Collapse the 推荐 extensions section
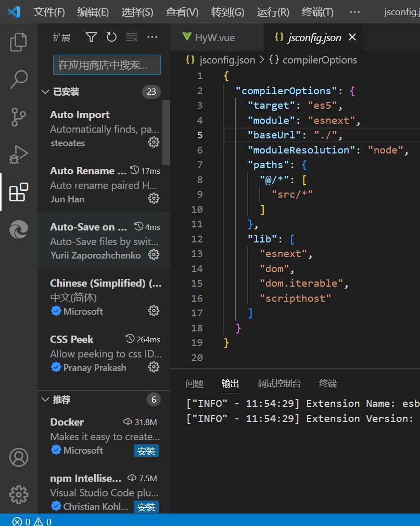 click(44, 400)
